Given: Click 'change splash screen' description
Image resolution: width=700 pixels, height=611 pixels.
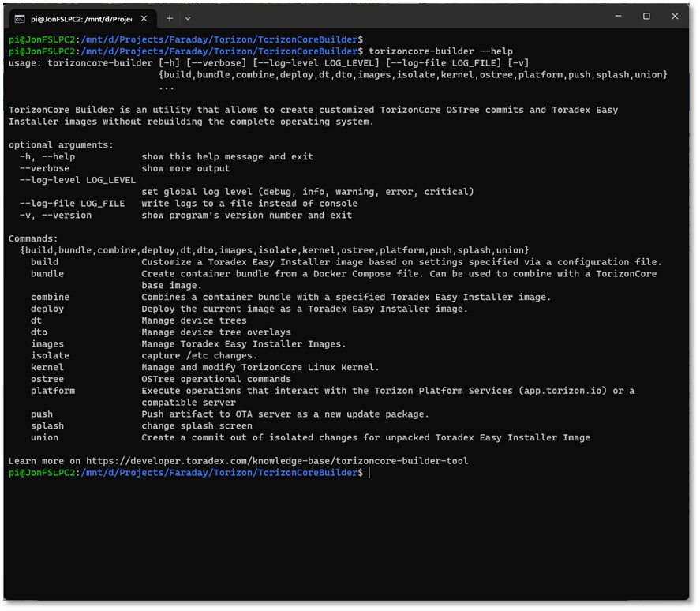Looking at the screenshot, I should (x=197, y=425).
